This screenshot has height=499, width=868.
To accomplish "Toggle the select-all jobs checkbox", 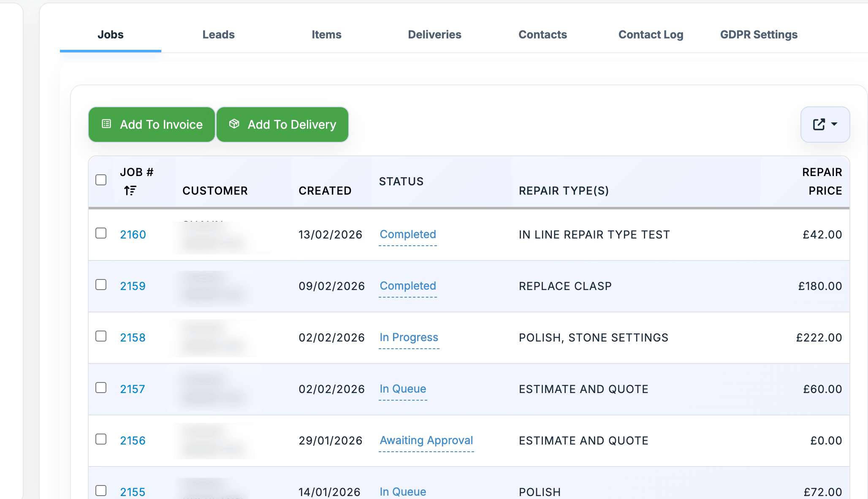I will [x=101, y=180].
